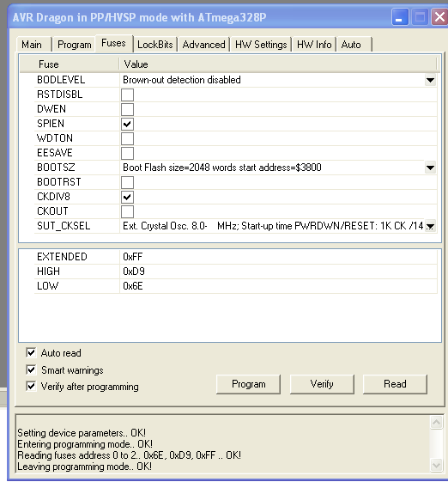The width and height of the screenshot is (448, 482).
Task: Expand the BODLEVEL dropdown arrow
Action: click(430, 80)
